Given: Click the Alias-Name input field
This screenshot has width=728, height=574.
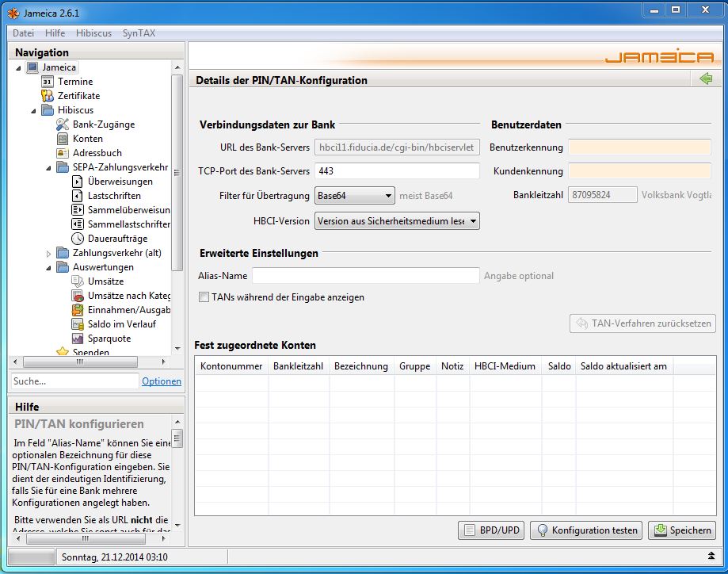Looking at the screenshot, I should [366, 276].
